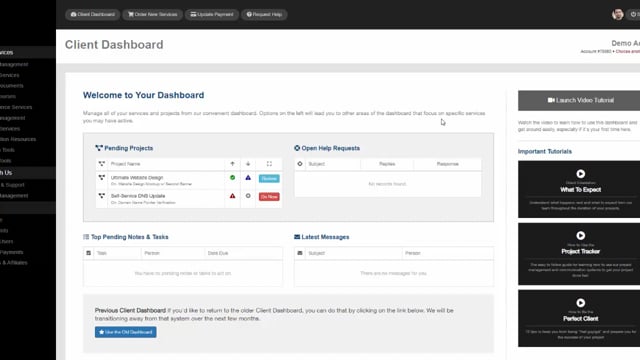The width and height of the screenshot is (640, 360).
Task: Sort by down-arrow column in Pending Projects
Action: tap(248, 164)
